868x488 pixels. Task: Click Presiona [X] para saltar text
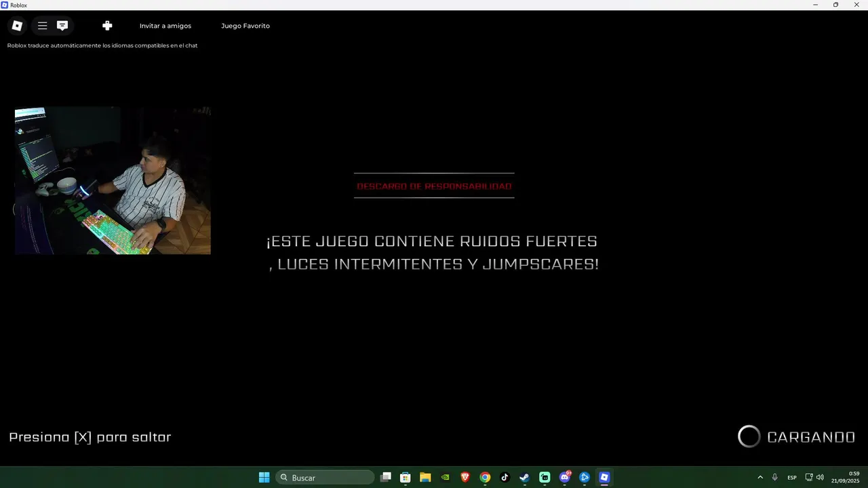point(90,437)
